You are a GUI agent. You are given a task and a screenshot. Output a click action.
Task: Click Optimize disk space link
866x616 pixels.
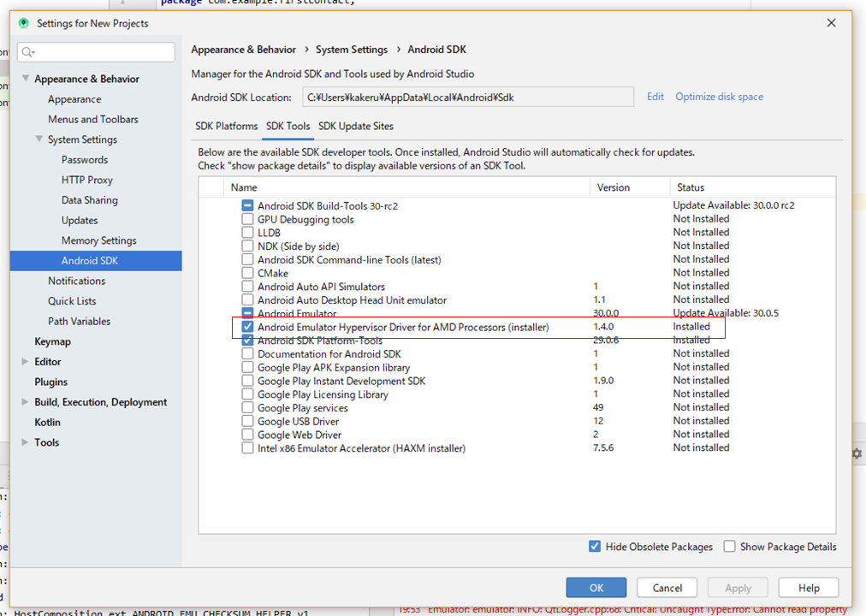coord(719,97)
